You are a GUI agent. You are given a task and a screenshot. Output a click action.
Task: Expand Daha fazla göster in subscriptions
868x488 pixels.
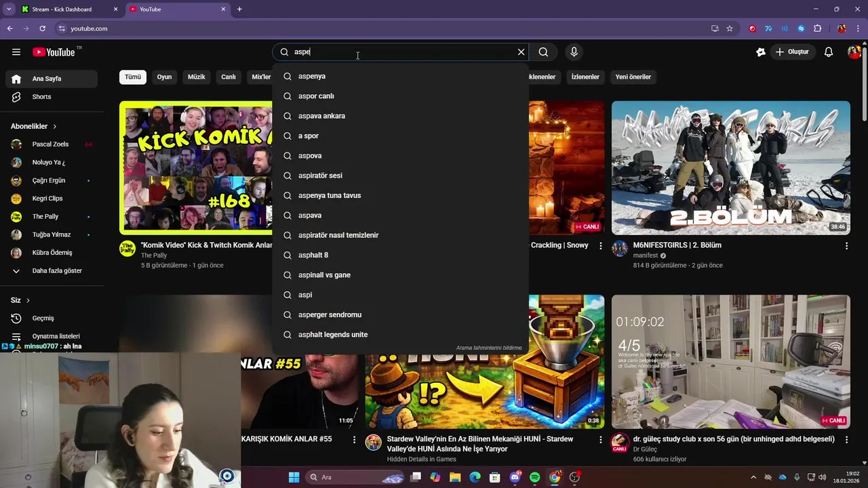click(52, 271)
